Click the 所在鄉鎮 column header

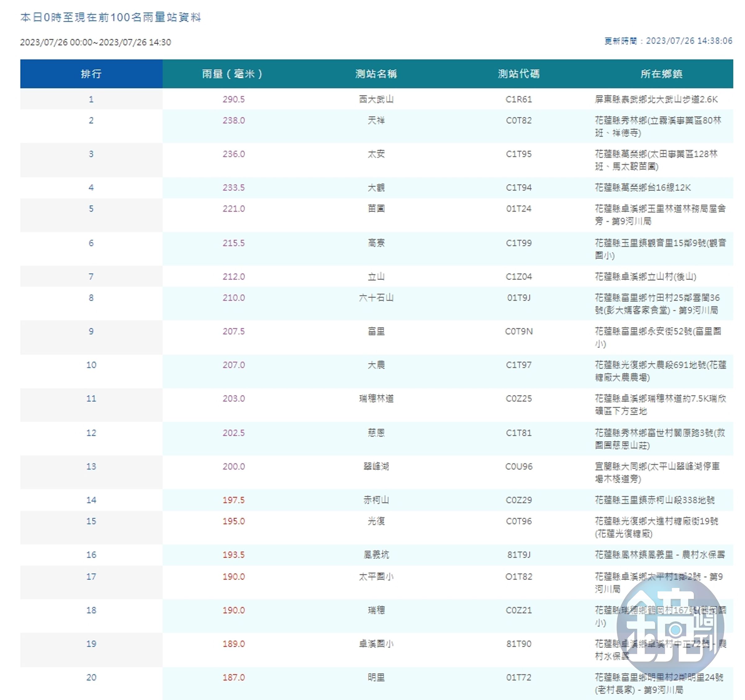[661, 74]
